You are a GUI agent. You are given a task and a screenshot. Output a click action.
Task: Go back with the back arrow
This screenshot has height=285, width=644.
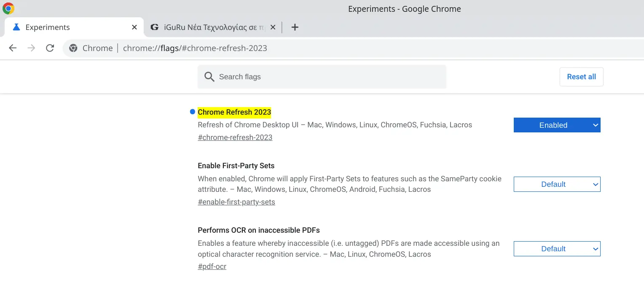[13, 48]
